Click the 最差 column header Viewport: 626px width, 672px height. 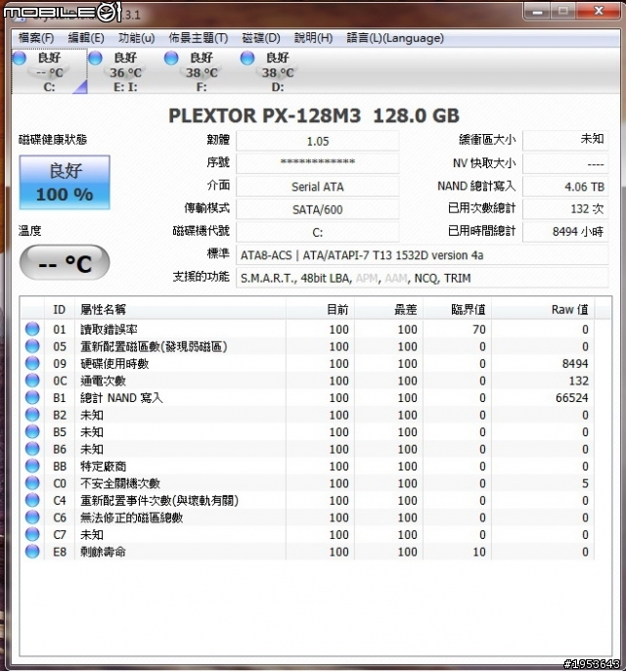point(388,309)
